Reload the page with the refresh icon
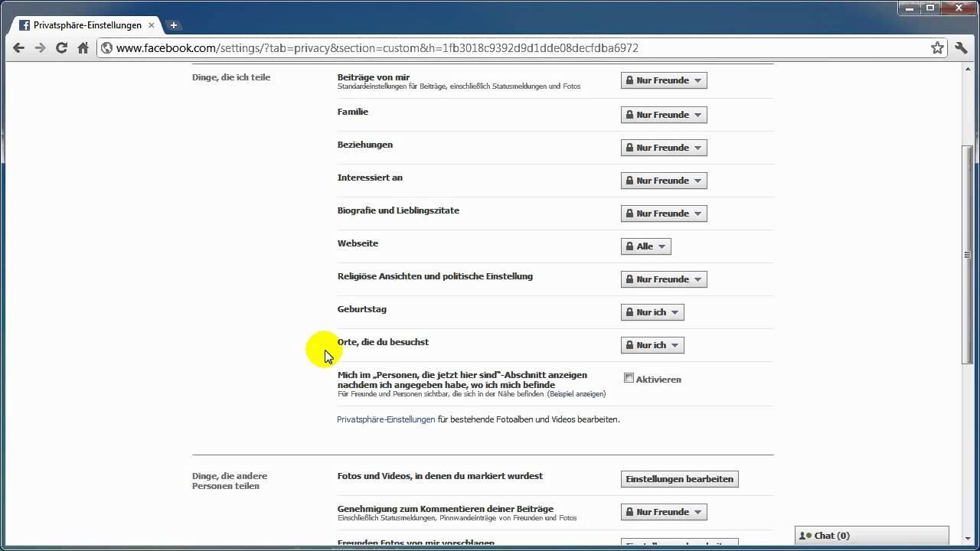 coord(61,47)
